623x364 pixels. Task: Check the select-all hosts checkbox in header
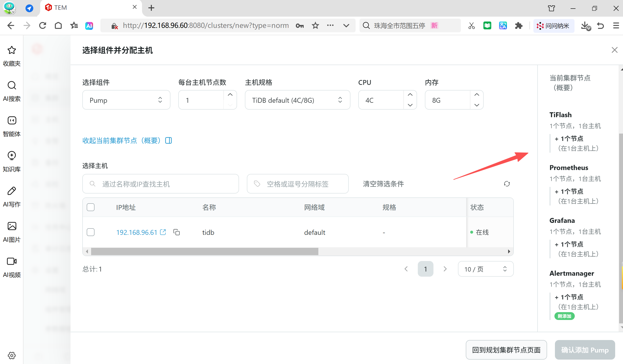point(91,207)
